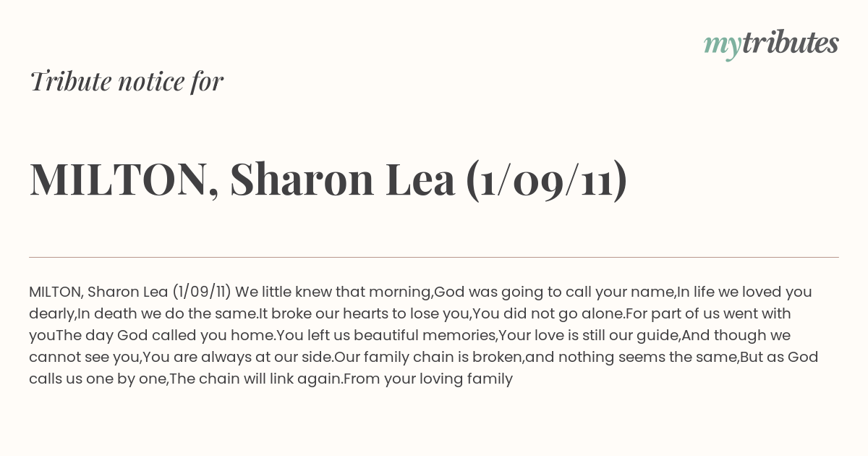The width and height of the screenshot is (868, 456).
Task: Click "MILTON, Sharon Lea" starting the paragraph
Action: 98,292
